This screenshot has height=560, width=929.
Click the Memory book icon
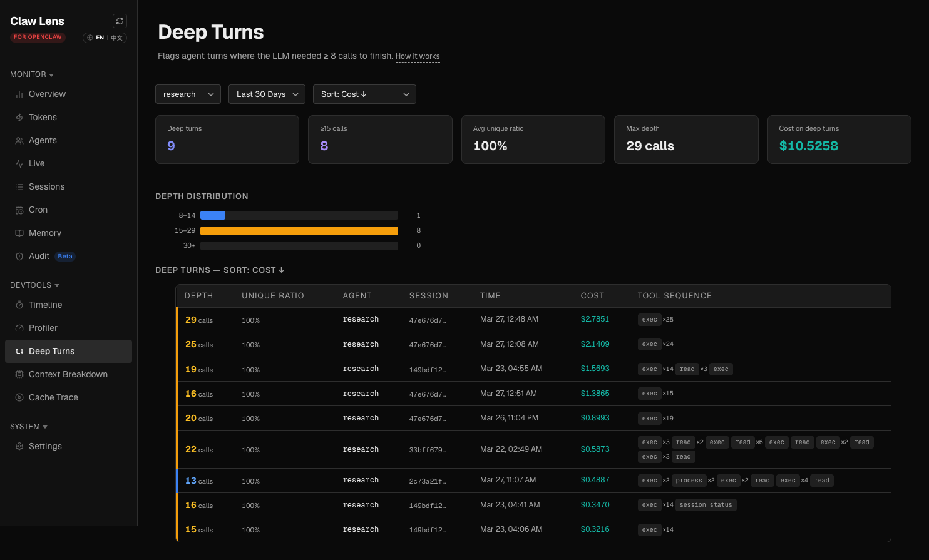coord(19,233)
